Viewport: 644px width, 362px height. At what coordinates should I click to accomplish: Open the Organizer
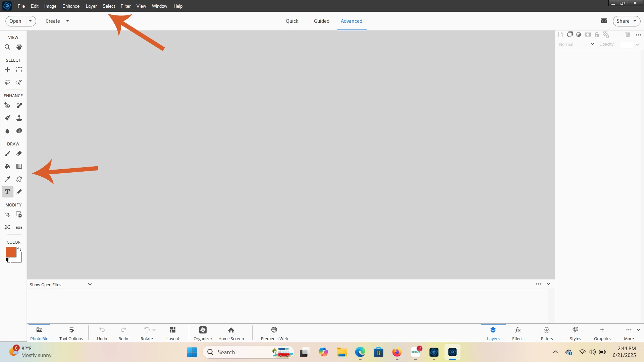[x=203, y=334]
